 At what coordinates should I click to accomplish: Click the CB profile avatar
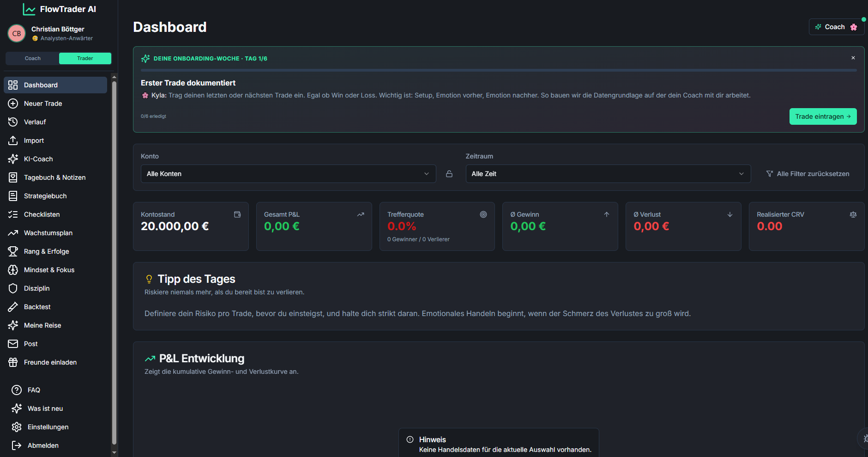tap(17, 33)
